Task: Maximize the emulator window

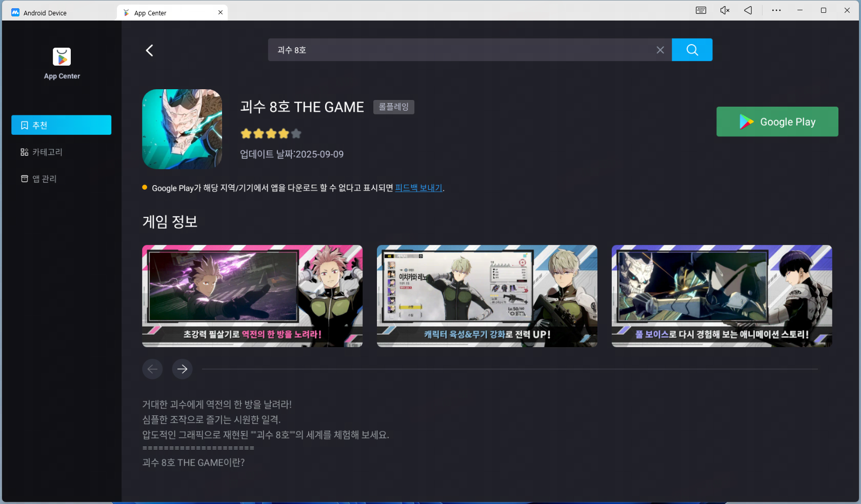Action: [824, 10]
